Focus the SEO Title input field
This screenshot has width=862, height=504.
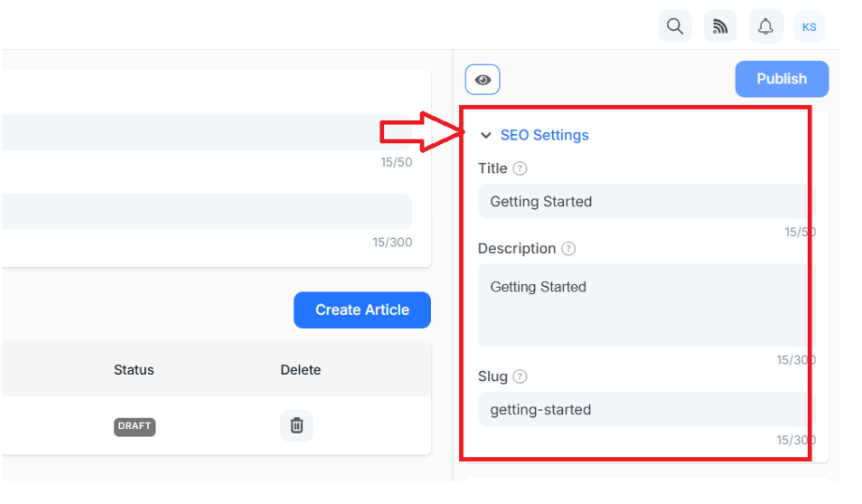point(646,201)
